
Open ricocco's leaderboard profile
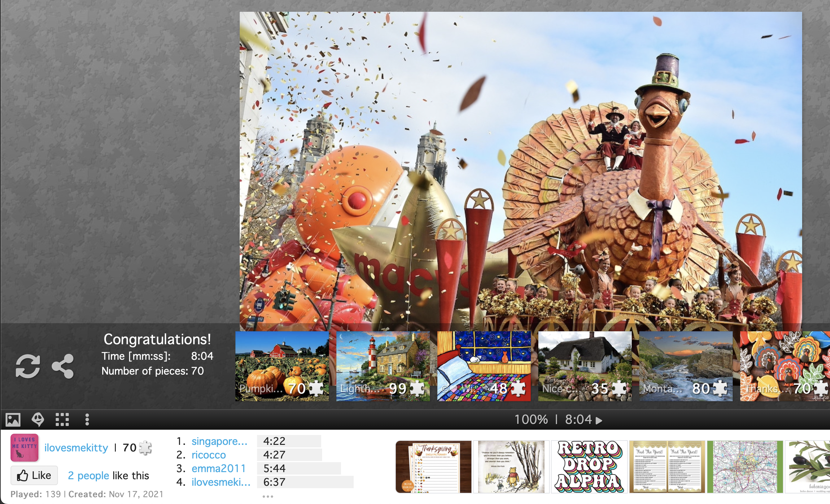click(208, 455)
